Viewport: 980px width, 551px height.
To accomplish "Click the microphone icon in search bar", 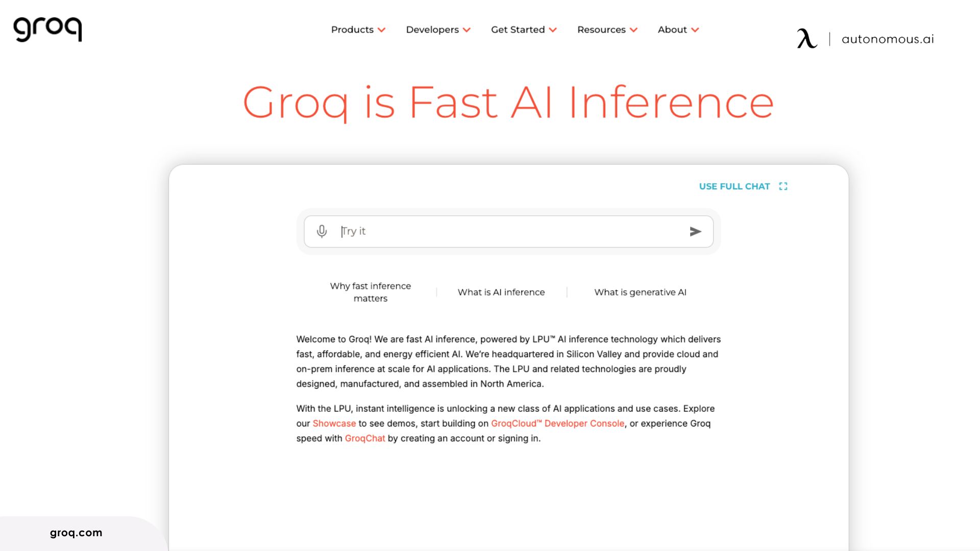I will point(322,231).
